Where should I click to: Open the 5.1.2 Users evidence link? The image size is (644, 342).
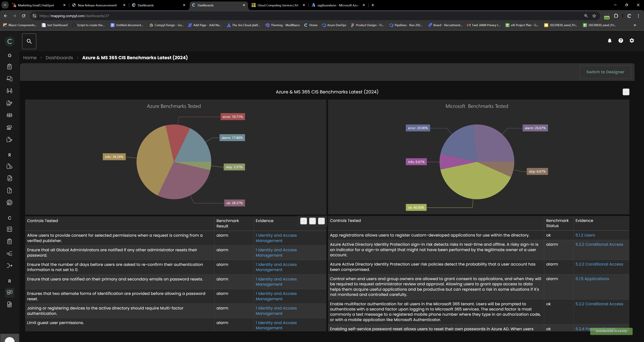tap(585, 235)
